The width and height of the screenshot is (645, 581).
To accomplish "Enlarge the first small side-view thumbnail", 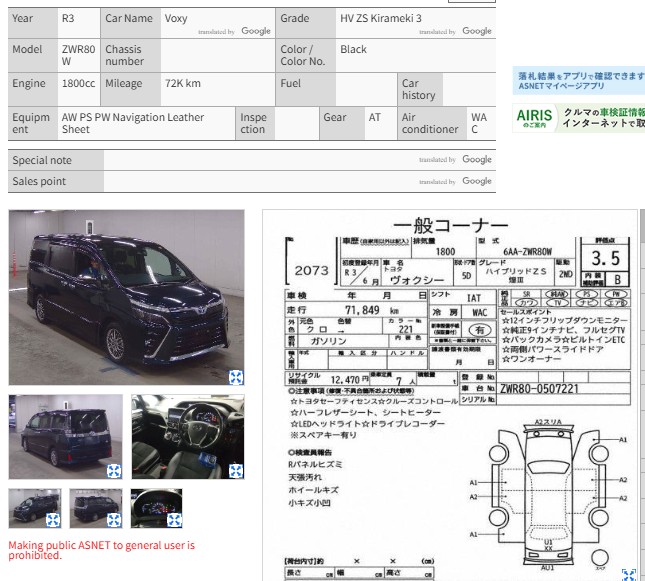I will point(53,520).
